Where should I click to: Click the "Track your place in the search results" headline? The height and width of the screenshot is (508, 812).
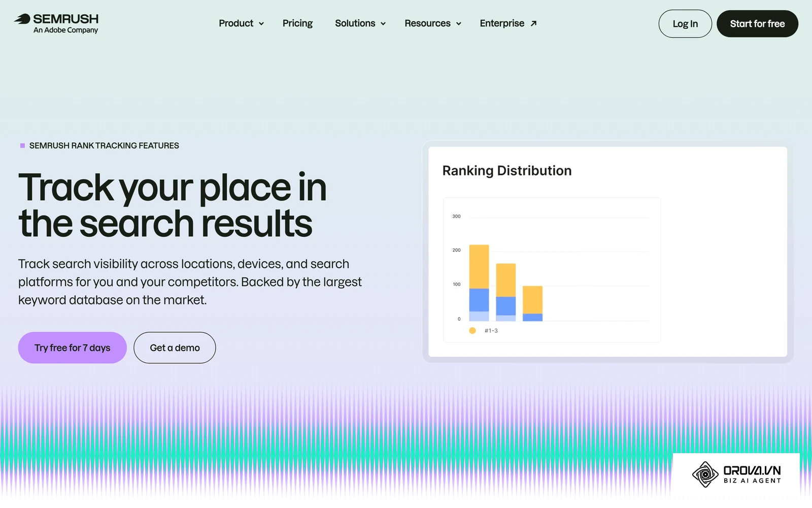click(x=173, y=205)
